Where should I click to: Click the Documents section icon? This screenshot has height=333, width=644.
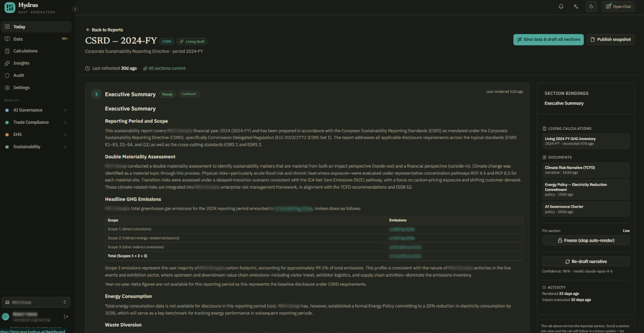[544, 158]
